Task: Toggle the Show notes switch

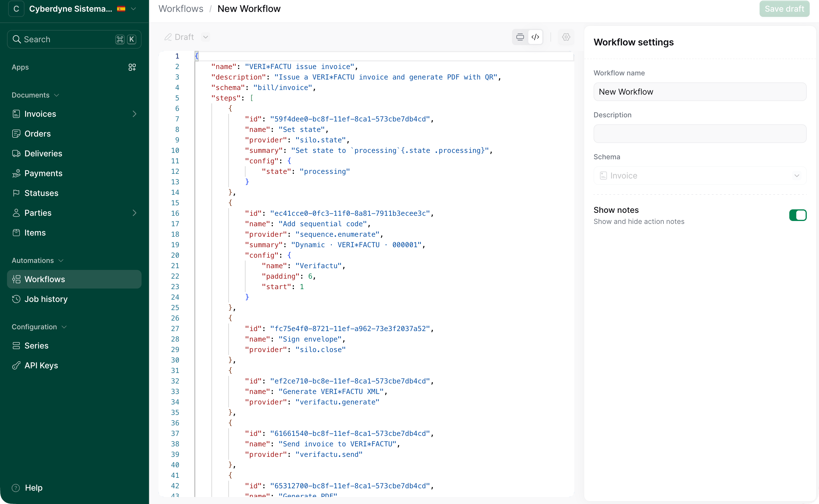Action: click(x=798, y=215)
